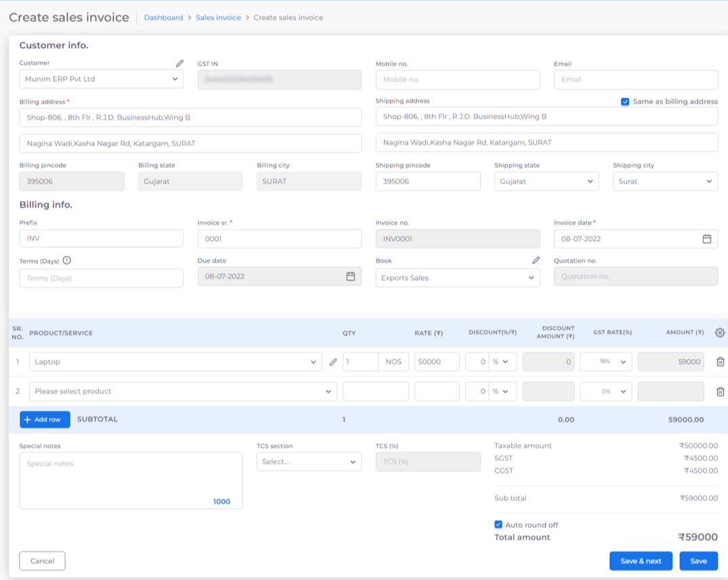Edit the Book field via its pencil icon

[536, 260]
